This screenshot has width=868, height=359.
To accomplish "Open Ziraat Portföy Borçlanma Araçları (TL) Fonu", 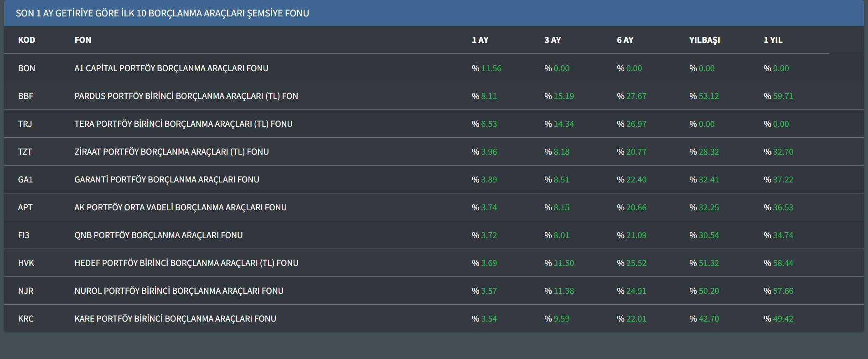I will [171, 152].
